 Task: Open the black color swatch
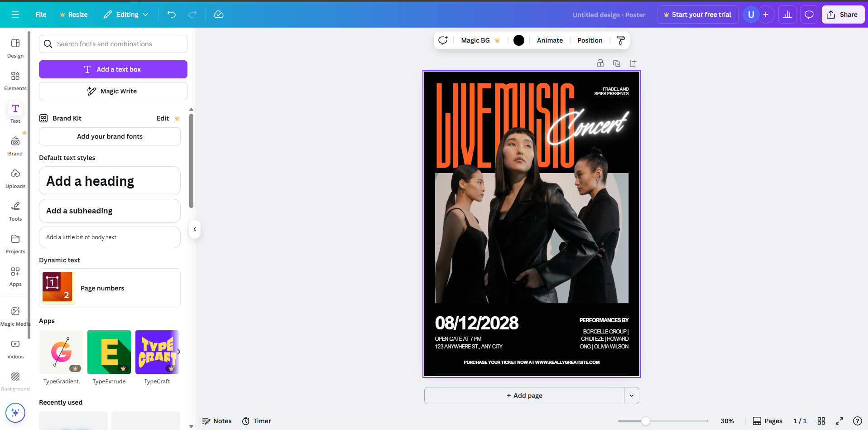coord(518,40)
